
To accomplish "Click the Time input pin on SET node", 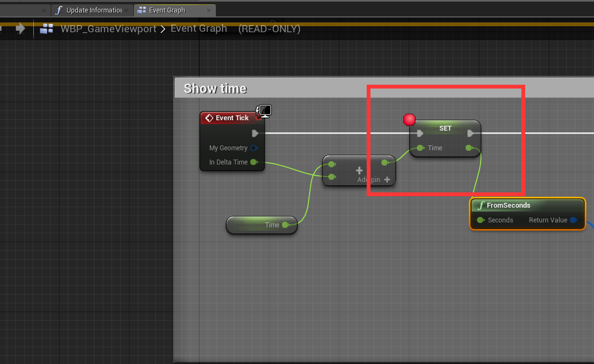I will tap(420, 148).
